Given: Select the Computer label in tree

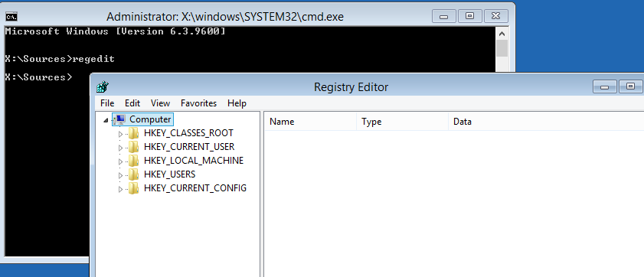Looking at the screenshot, I should 150,119.
